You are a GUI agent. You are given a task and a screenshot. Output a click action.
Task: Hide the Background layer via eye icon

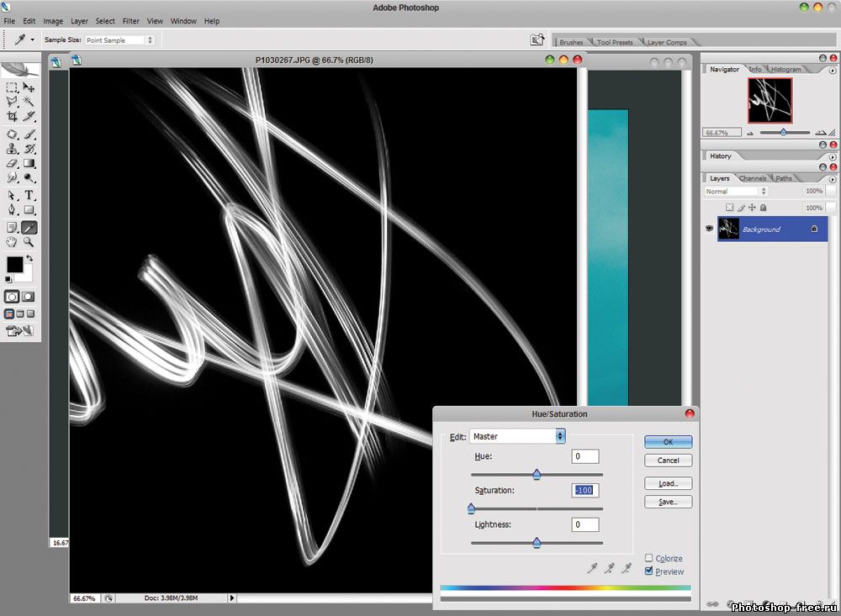pos(709,229)
